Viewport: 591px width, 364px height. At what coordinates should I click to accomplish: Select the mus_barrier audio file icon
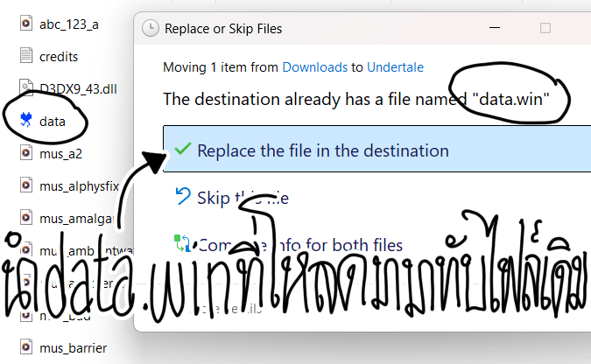tap(26, 347)
